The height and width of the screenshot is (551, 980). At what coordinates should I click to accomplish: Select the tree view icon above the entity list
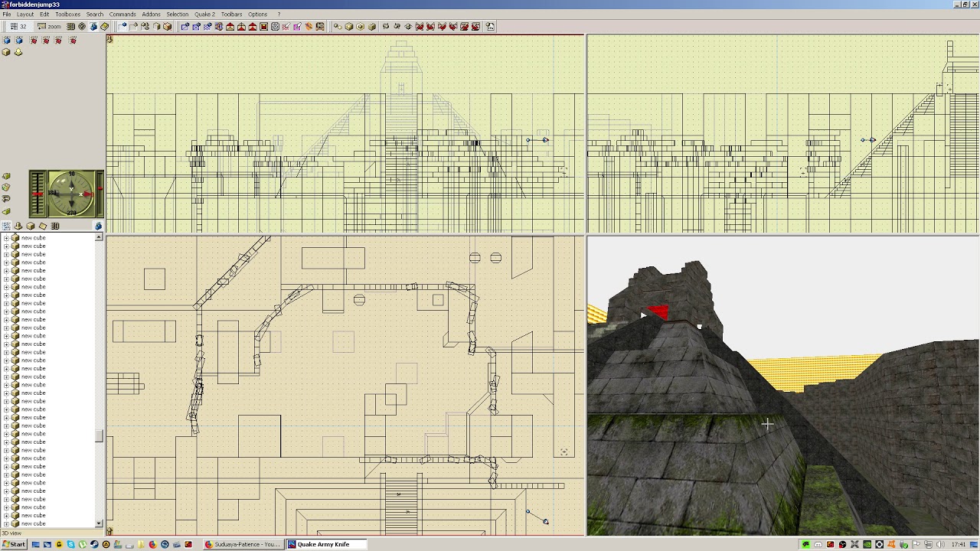[x=6, y=226]
